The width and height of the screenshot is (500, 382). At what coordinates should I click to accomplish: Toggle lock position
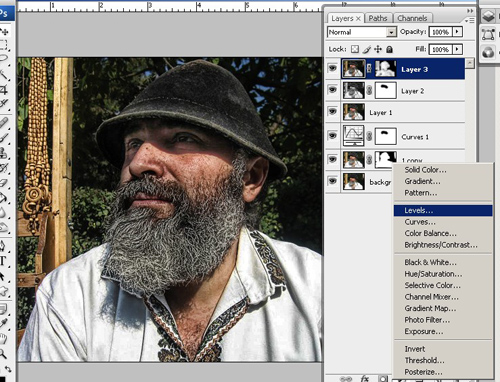pyautogui.click(x=378, y=49)
